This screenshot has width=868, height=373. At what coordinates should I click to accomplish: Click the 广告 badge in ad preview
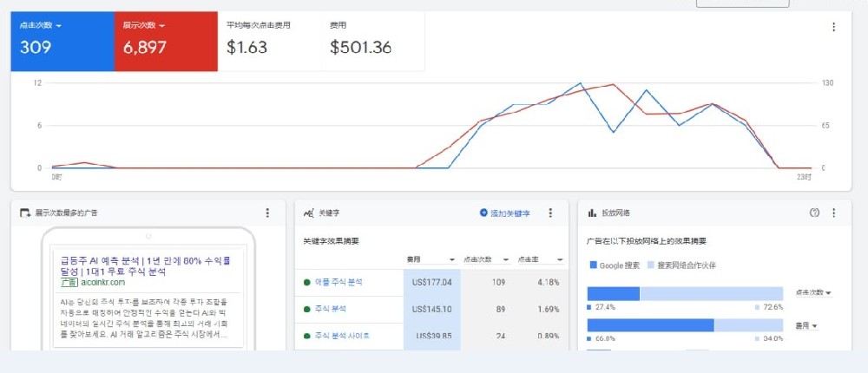coord(69,282)
